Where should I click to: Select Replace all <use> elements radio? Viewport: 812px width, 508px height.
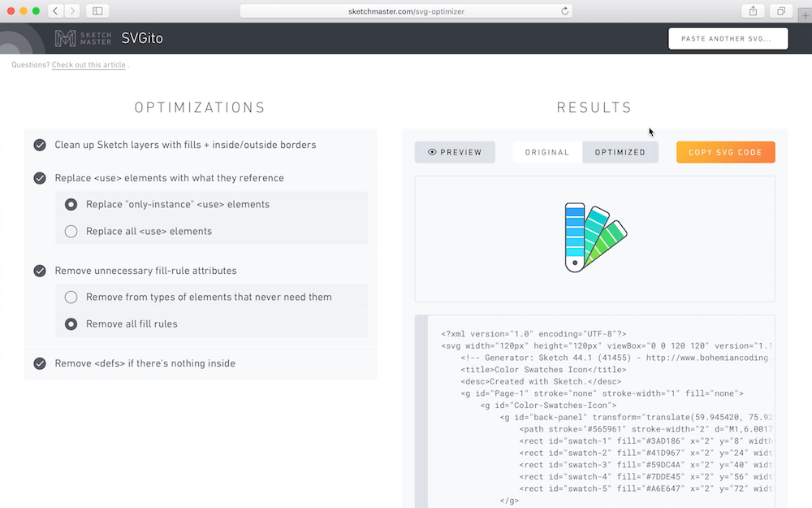click(71, 231)
